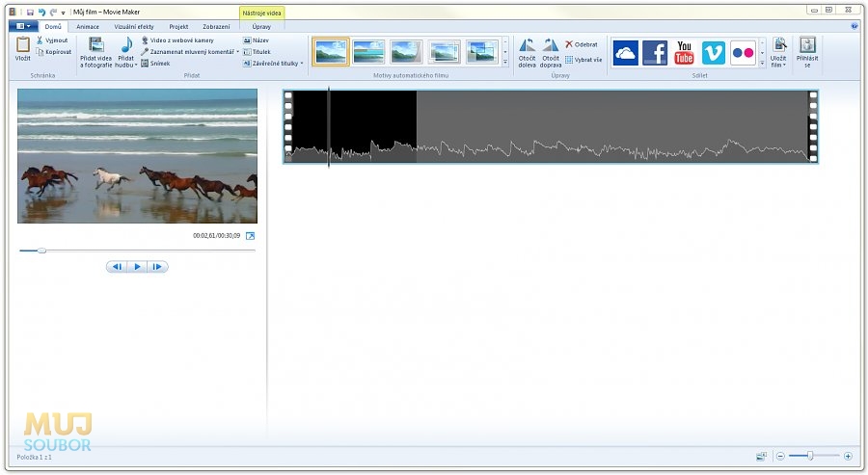
Task: Click zoom out minus button
Action: [780, 456]
